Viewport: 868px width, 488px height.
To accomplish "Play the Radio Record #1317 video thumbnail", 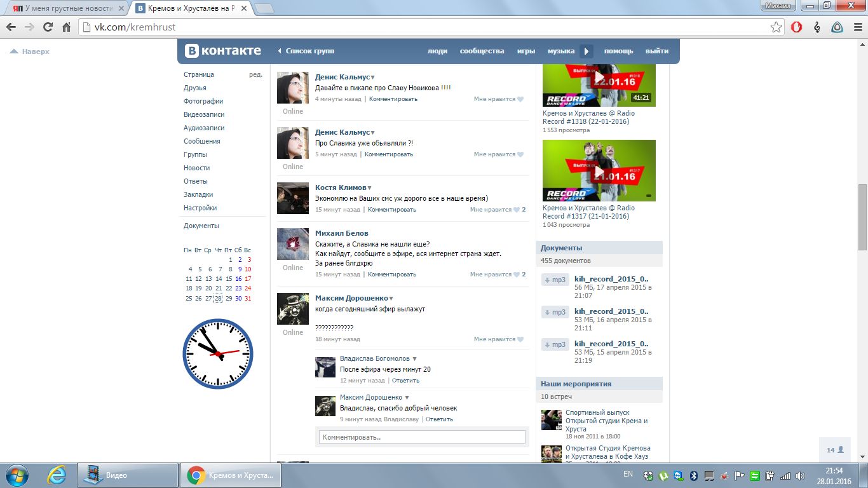I will coord(599,171).
